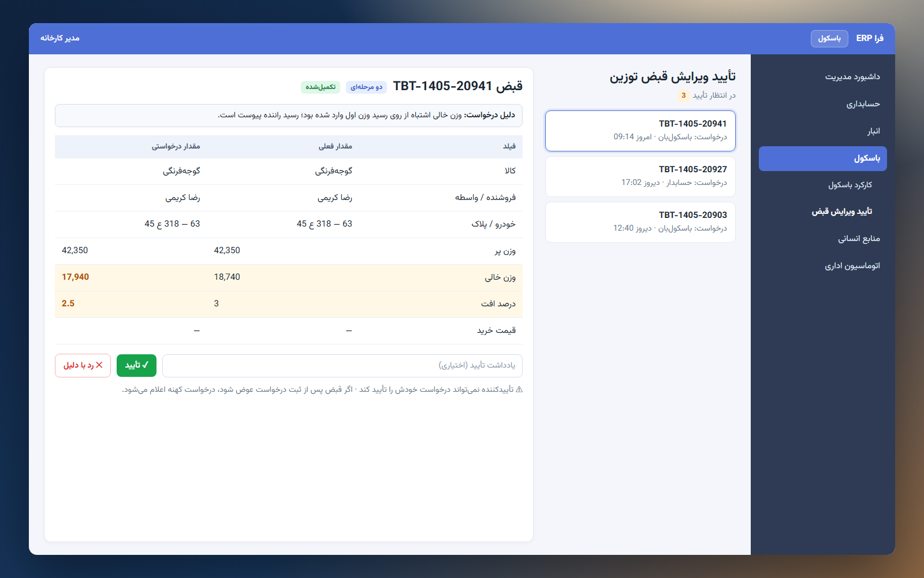924x578 pixels.
Task: Click the وزن پر field label
Action: point(505,251)
